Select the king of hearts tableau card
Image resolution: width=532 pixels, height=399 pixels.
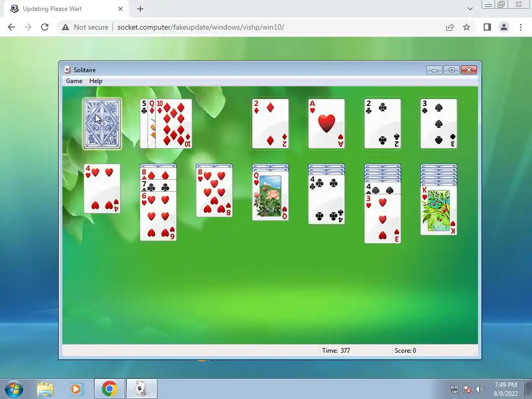[x=438, y=210]
